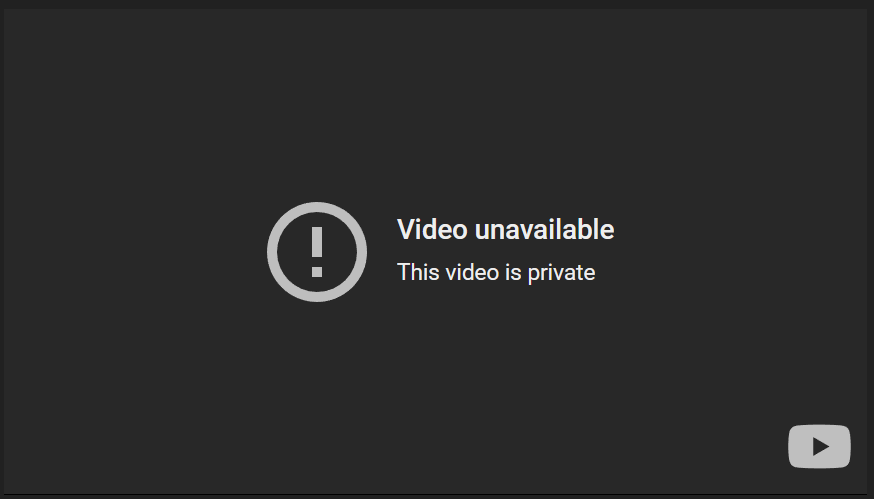The image size is (874, 499).
Task: Click the word "is" in the subtitle
Action: pyautogui.click(x=513, y=273)
